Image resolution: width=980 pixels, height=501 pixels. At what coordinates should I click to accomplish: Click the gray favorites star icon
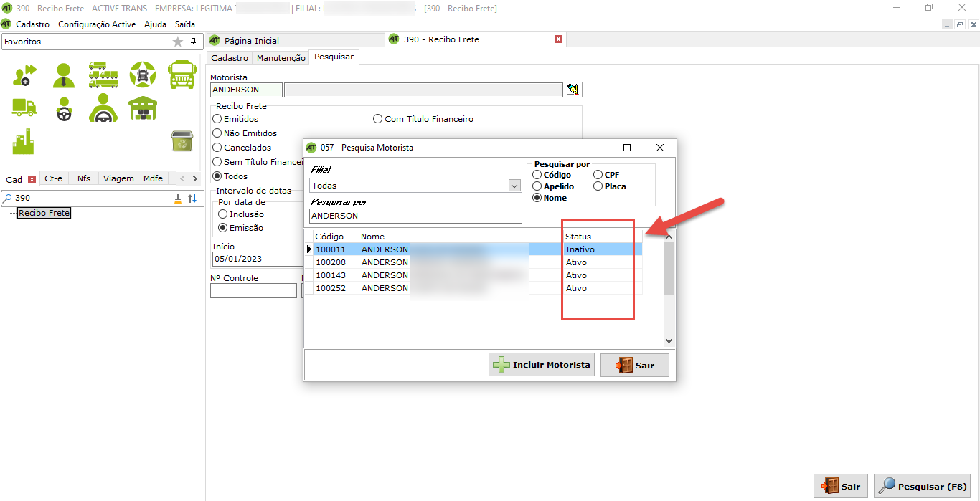click(x=178, y=42)
